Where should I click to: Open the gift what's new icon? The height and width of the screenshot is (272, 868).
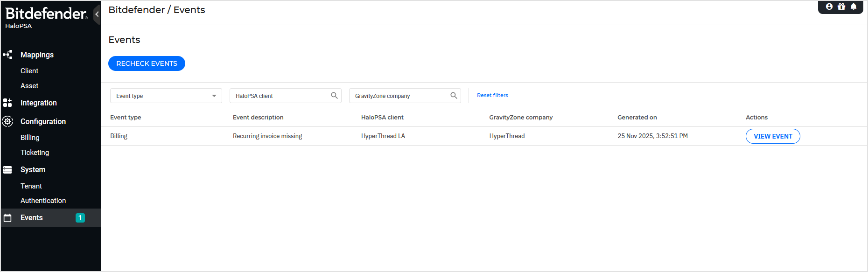coord(841,7)
